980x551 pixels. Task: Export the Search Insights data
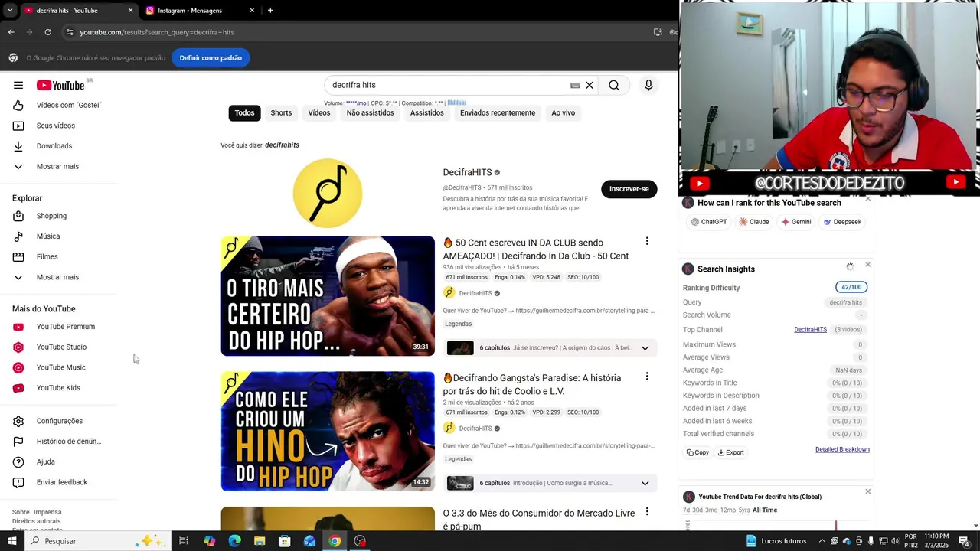tap(731, 452)
